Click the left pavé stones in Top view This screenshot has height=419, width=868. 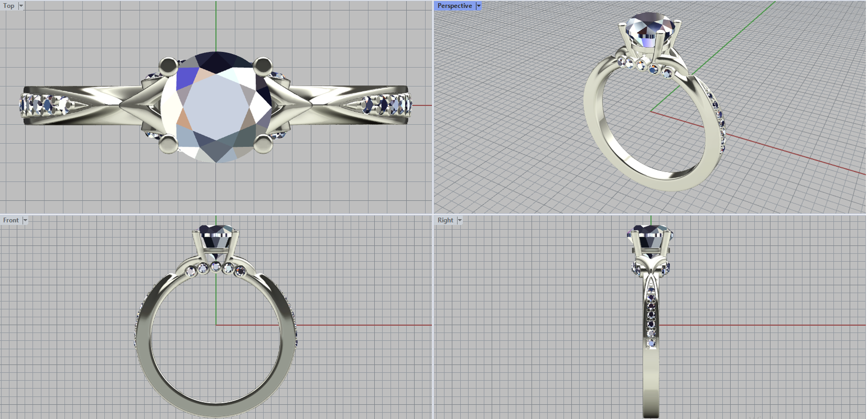click(45, 104)
